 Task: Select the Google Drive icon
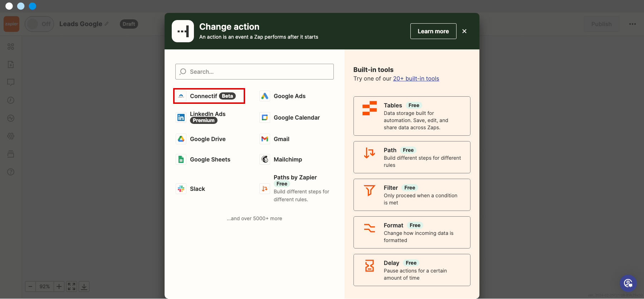click(x=181, y=139)
